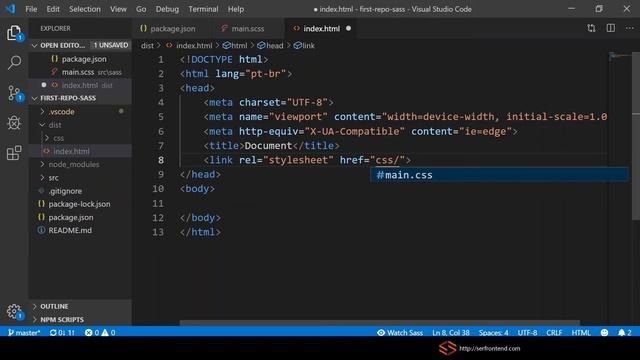Viewport: 640px width, 360px height.
Task: Open the View menu
Action: coord(118,9)
